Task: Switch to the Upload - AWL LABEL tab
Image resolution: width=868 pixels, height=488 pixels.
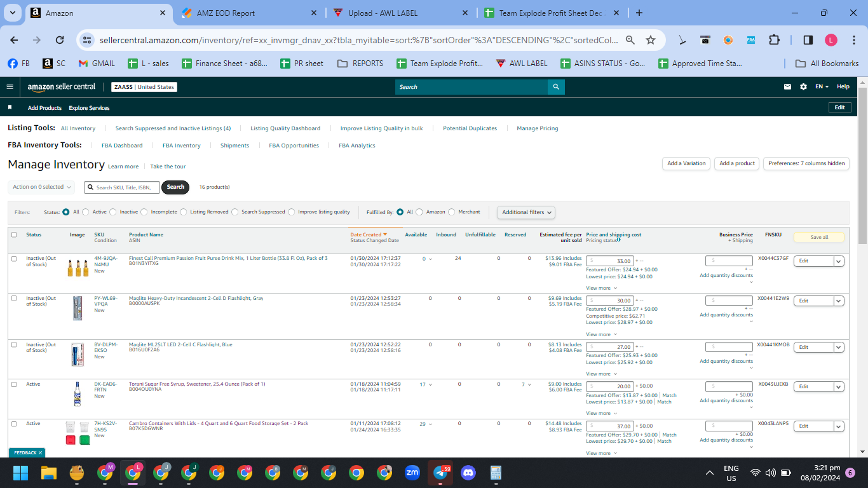Action: click(x=400, y=13)
